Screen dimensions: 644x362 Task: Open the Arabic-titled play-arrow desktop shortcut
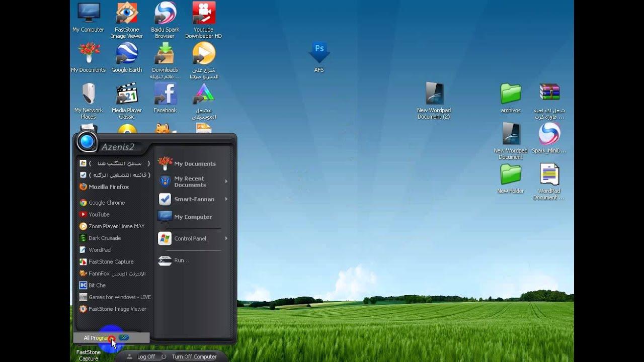pos(203,61)
